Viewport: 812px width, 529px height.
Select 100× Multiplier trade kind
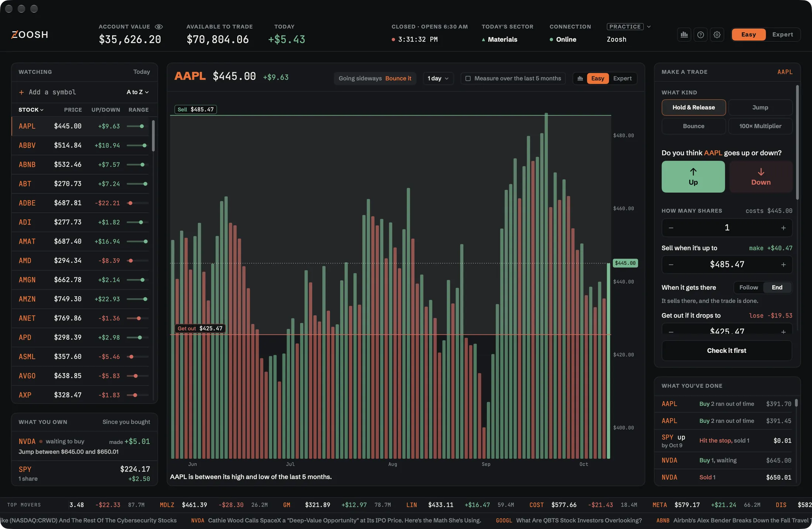(x=760, y=126)
